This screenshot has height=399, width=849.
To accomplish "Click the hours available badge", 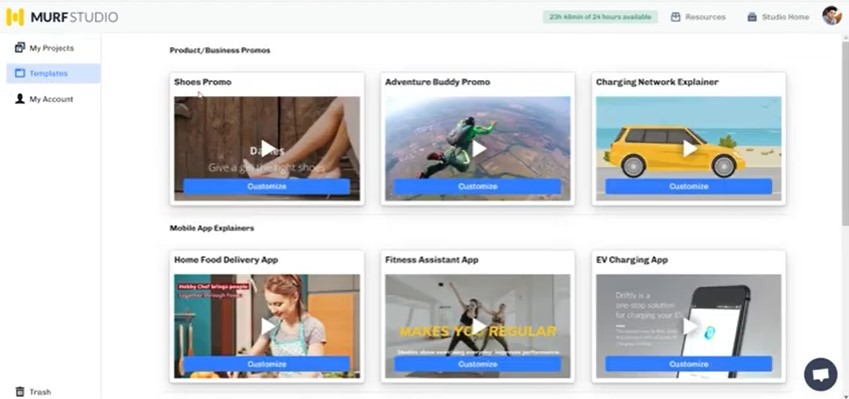I will [x=600, y=17].
